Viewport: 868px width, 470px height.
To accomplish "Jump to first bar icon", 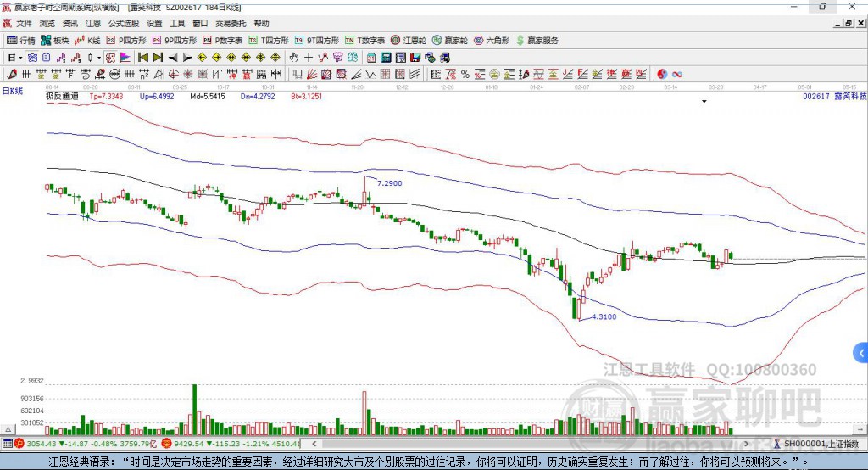I will tap(143, 58).
